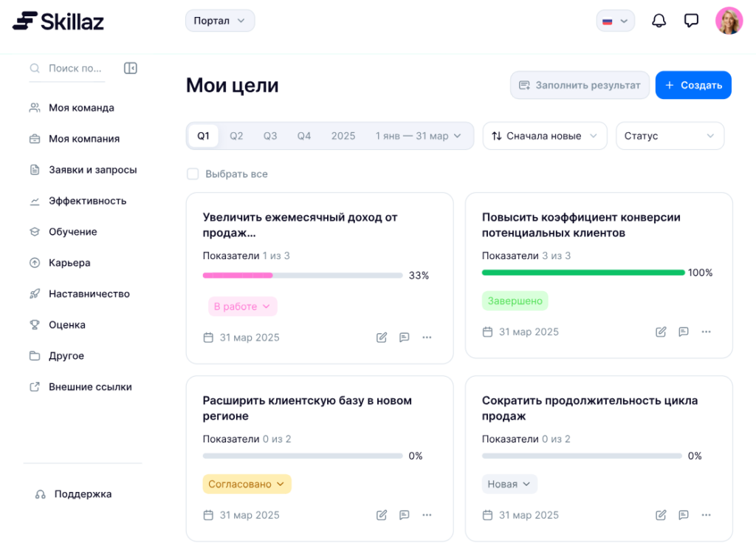
Task: Switch to the Q3 period tab
Action: (270, 136)
